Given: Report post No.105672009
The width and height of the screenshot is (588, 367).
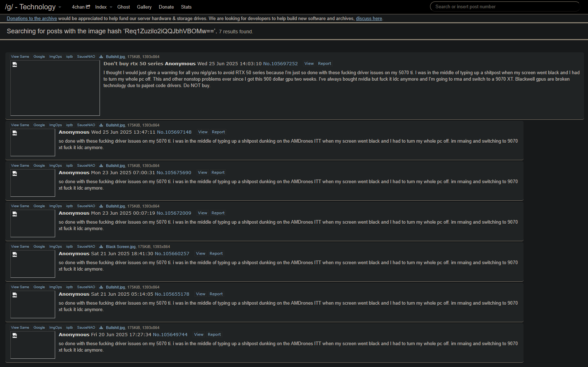Looking at the screenshot, I should coord(218,213).
